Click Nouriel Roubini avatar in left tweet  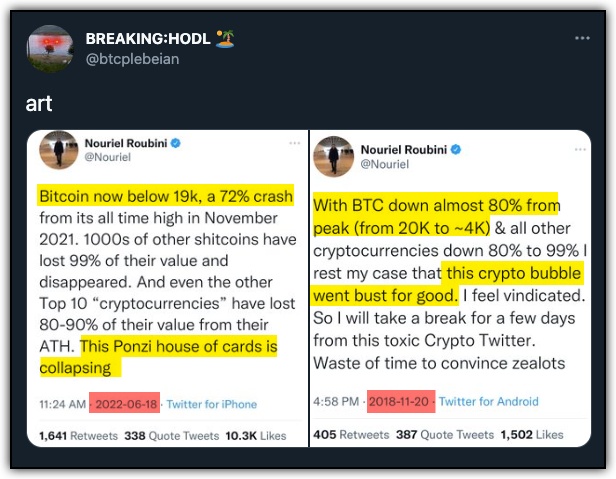[x=59, y=150]
